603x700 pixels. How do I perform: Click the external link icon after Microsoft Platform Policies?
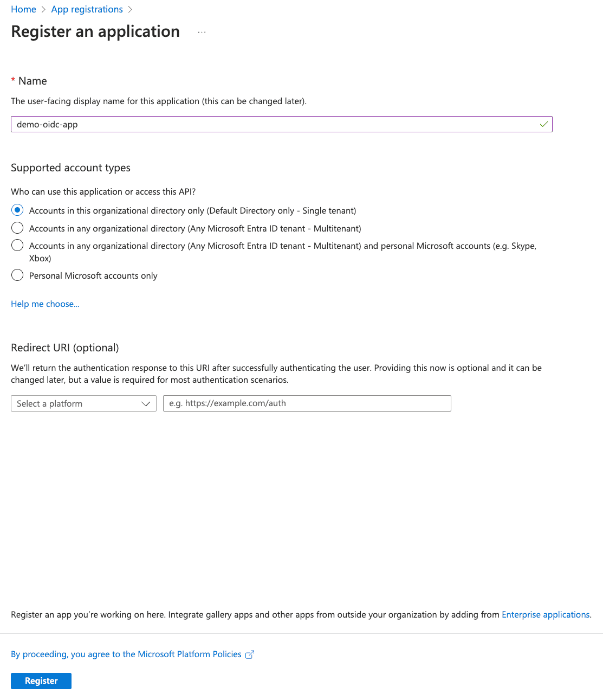[x=249, y=654]
